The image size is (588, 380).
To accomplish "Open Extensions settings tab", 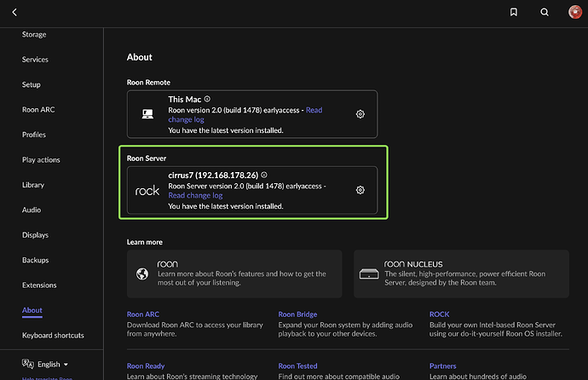I will 39,285.
